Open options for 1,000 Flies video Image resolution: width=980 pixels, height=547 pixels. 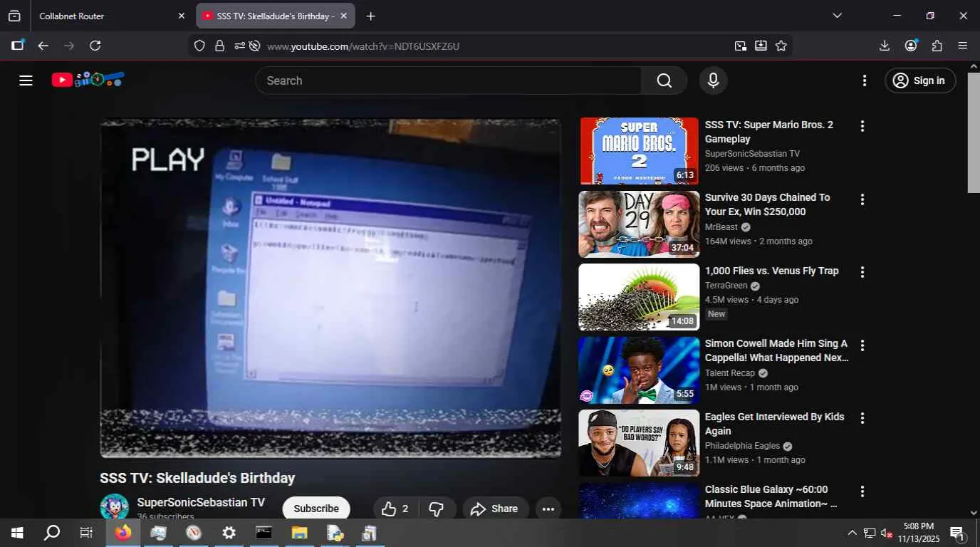(862, 272)
